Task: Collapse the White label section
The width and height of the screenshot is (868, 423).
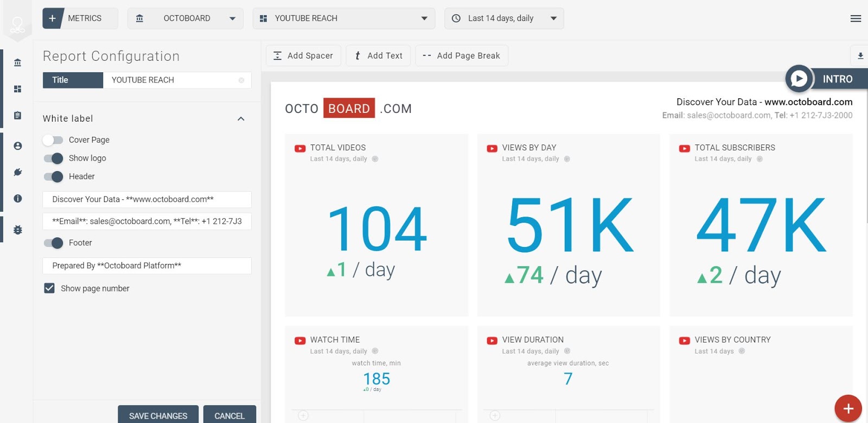Action: pyautogui.click(x=241, y=119)
